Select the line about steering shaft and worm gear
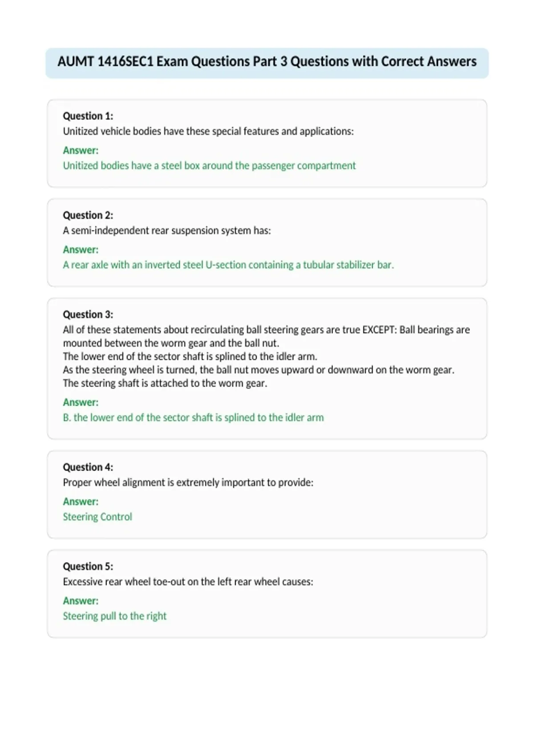This screenshot has height=756, width=534. (x=165, y=383)
